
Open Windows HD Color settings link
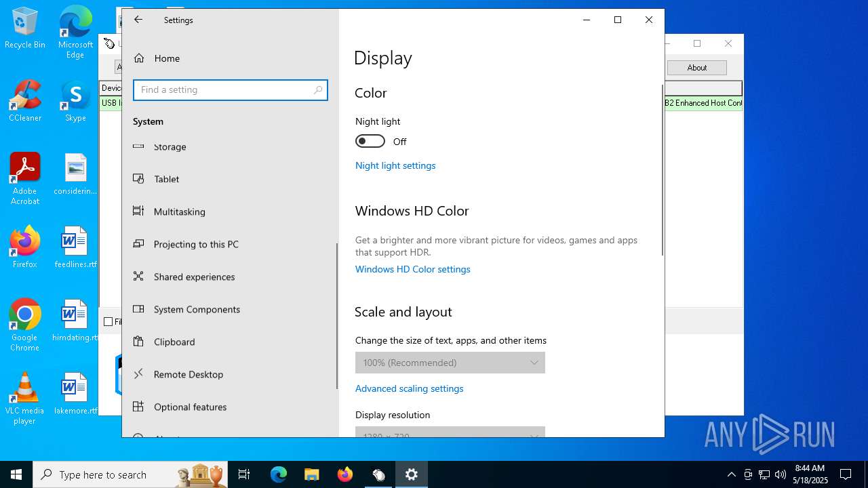pyautogui.click(x=412, y=269)
